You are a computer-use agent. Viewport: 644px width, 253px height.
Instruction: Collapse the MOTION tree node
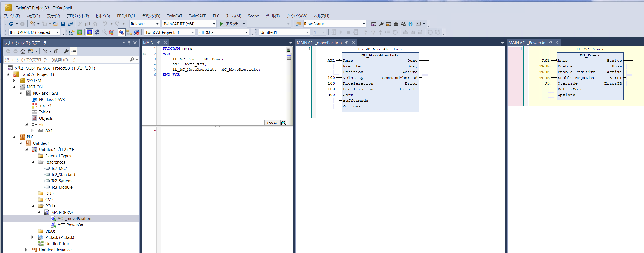(14, 87)
